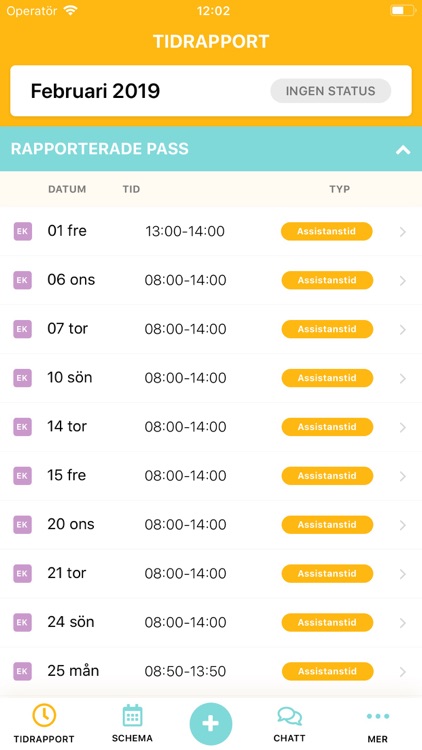
Task: Tap EK badge on 25 mån row
Action: 22,671
